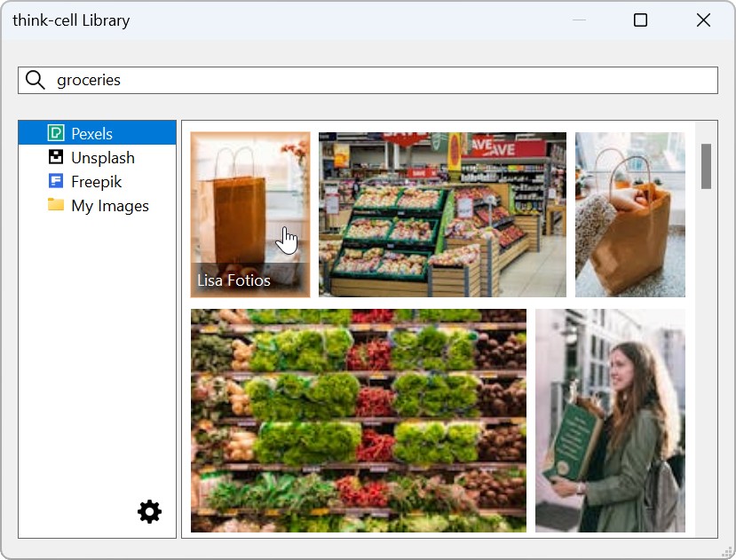
Task: Select the Pexels label in the source list
Action: click(x=91, y=134)
